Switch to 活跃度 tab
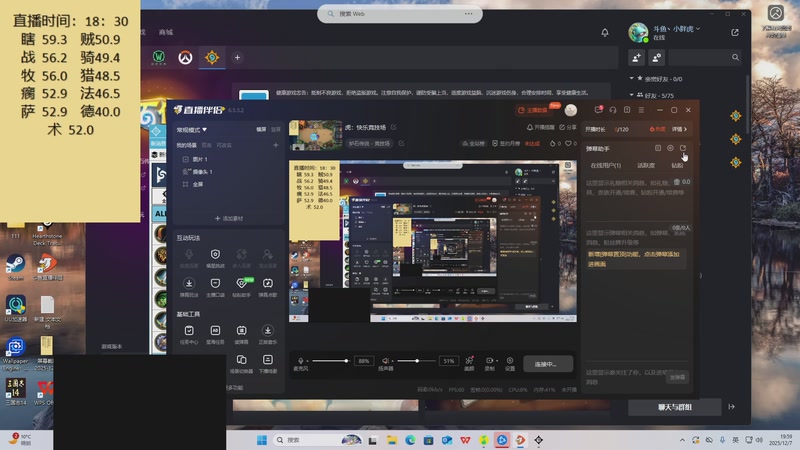Image resolution: width=800 pixels, height=450 pixels. [646, 165]
